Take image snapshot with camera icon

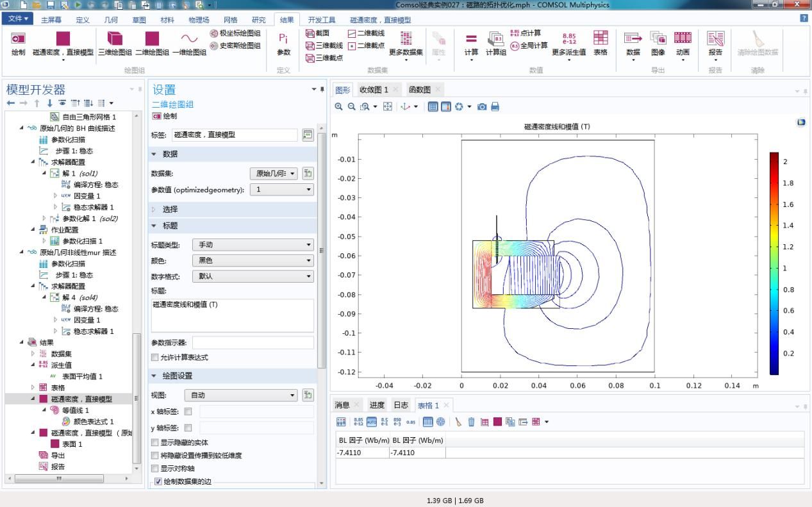[x=482, y=107]
